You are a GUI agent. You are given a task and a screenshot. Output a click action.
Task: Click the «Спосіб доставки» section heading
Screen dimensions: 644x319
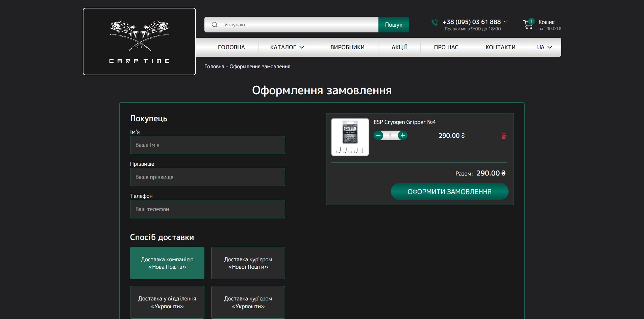(162, 237)
